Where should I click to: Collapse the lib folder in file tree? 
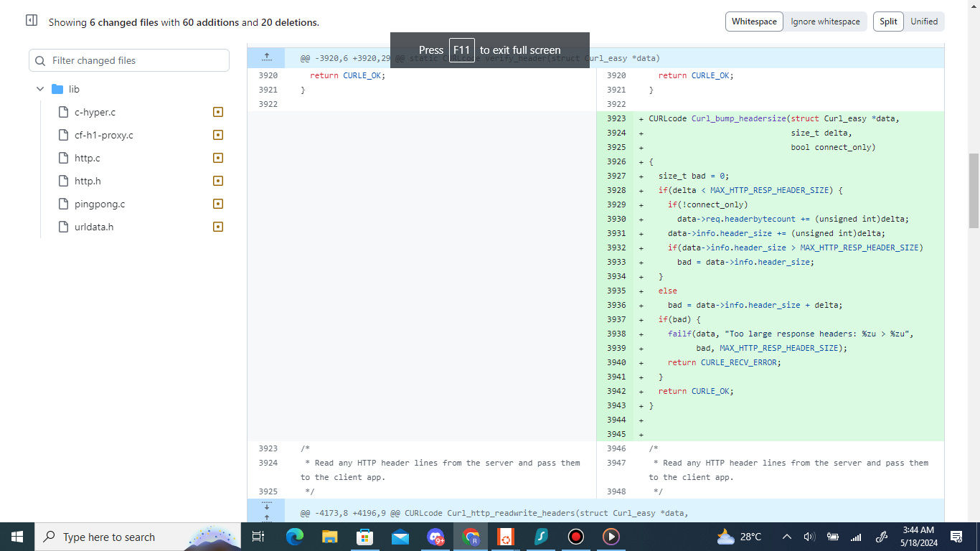(x=40, y=89)
